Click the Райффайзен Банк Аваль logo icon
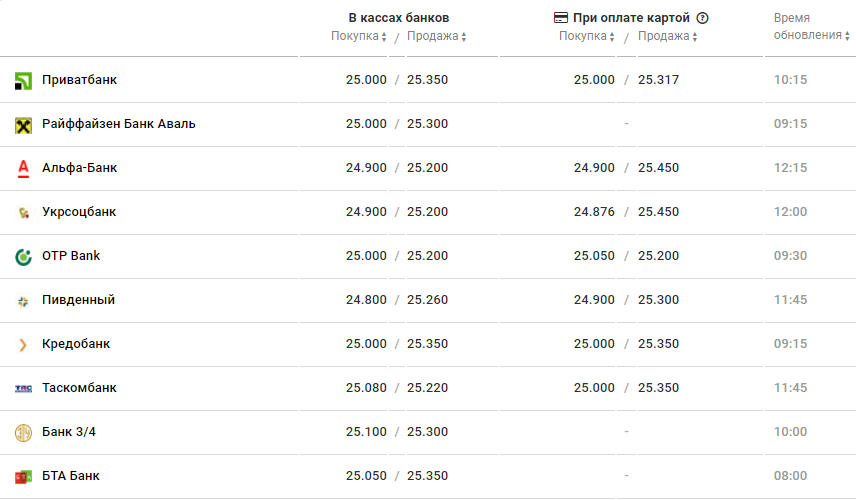Viewport: 856px width, 500px height. coord(24,125)
